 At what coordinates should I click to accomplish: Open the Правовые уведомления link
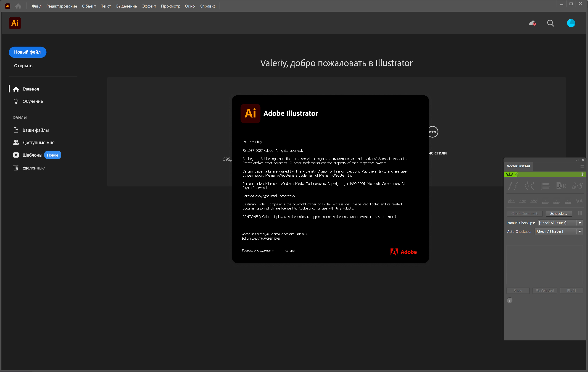[258, 251]
